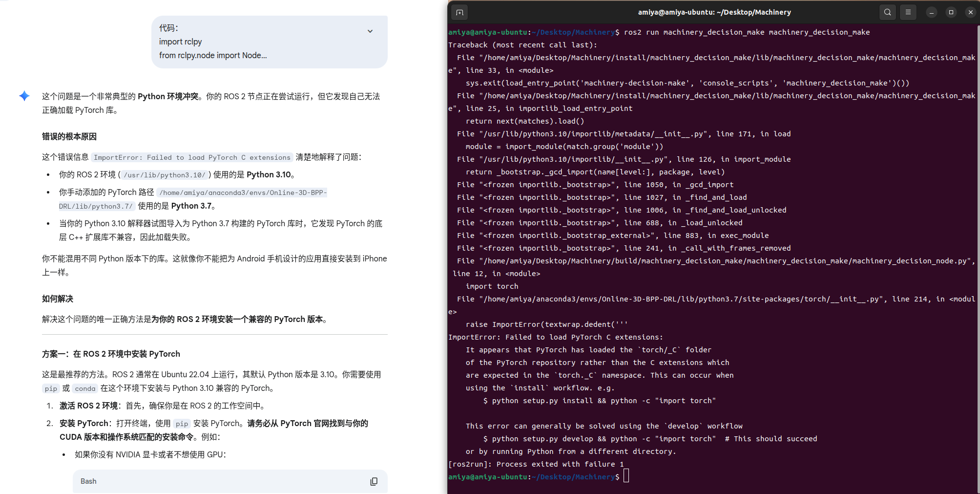Image resolution: width=980 pixels, height=494 pixels.
Task: Select the /usr/lib/python3.10/ code snippet
Action: click(164, 174)
